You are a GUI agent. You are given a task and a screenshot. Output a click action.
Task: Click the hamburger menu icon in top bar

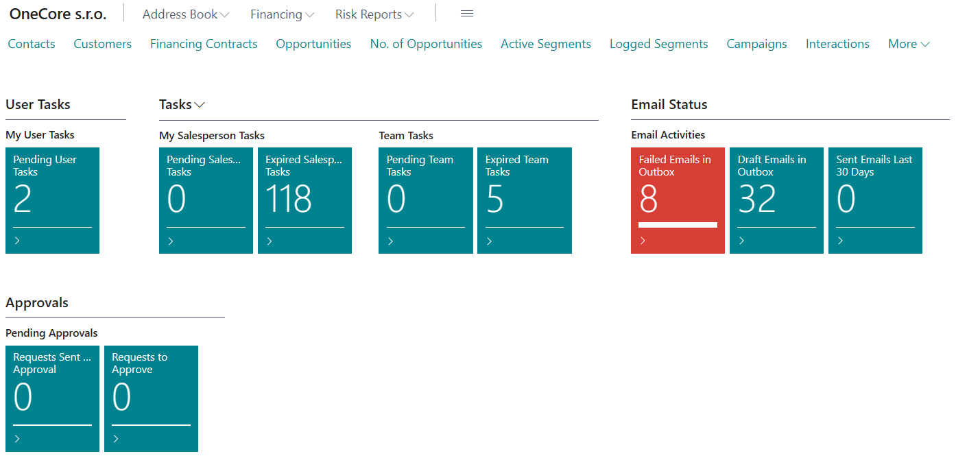click(467, 14)
